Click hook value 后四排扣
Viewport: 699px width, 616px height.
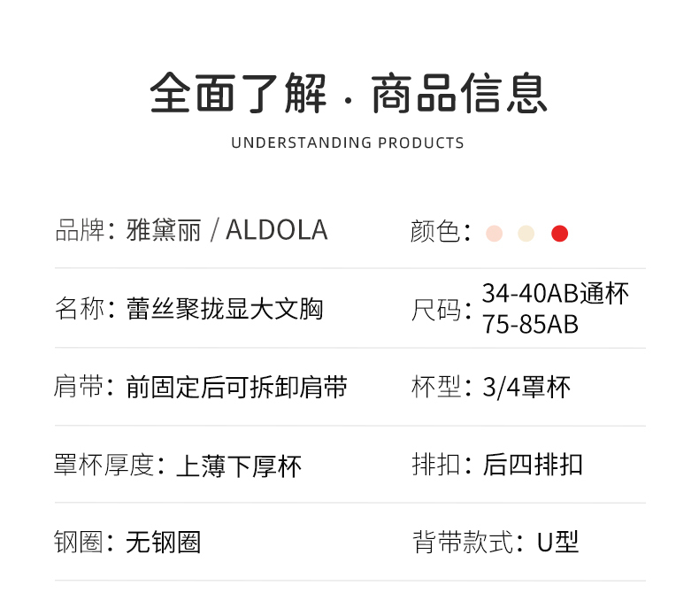click(533, 465)
